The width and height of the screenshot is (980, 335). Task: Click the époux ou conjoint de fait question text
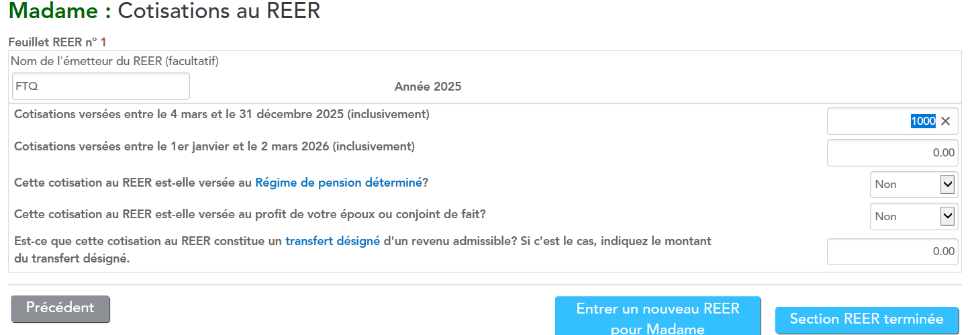click(x=250, y=215)
